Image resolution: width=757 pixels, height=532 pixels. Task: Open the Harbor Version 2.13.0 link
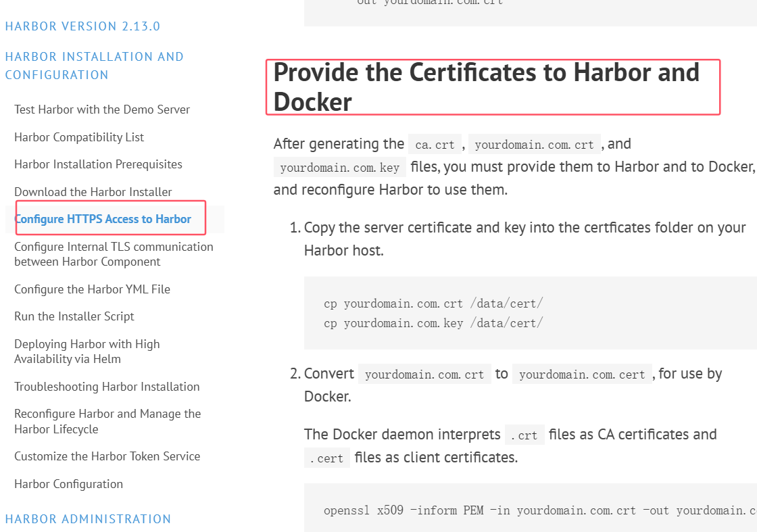click(82, 26)
